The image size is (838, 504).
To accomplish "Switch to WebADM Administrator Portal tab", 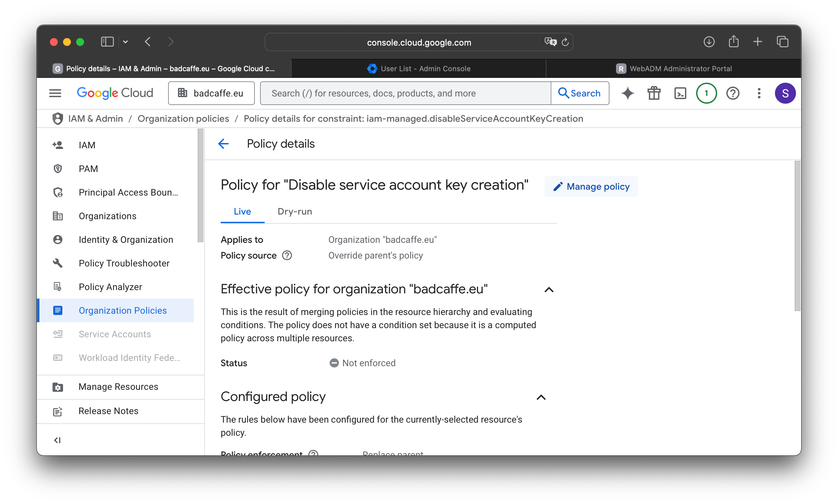I will coord(673,69).
